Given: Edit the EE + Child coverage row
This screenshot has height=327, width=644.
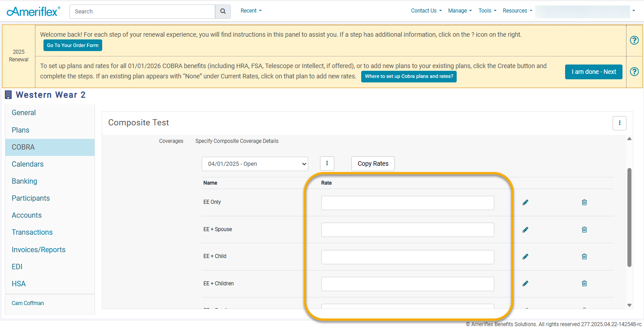Looking at the screenshot, I should (525, 257).
